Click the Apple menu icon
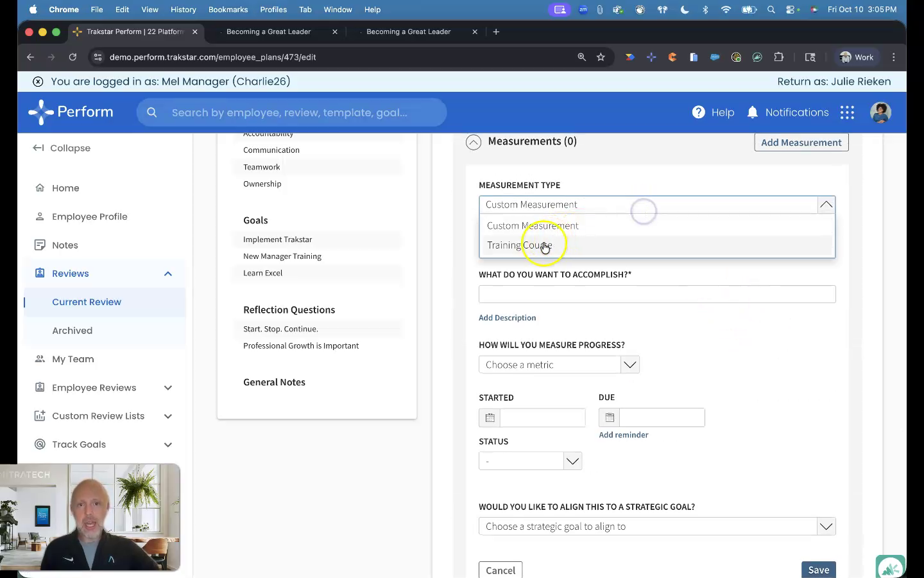Viewport: 924px width, 578px height. coord(33,10)
